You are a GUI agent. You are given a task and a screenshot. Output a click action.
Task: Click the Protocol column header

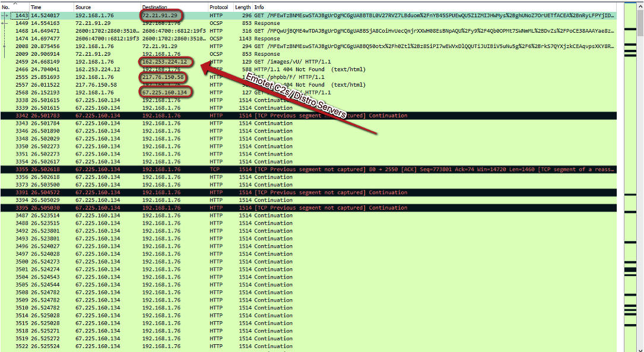click(218, 7)
